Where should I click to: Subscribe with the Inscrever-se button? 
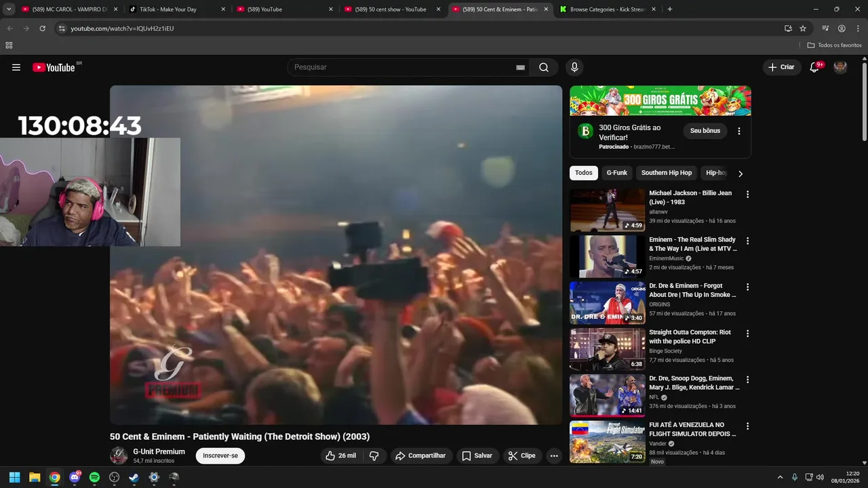click(x=220, y=455)
